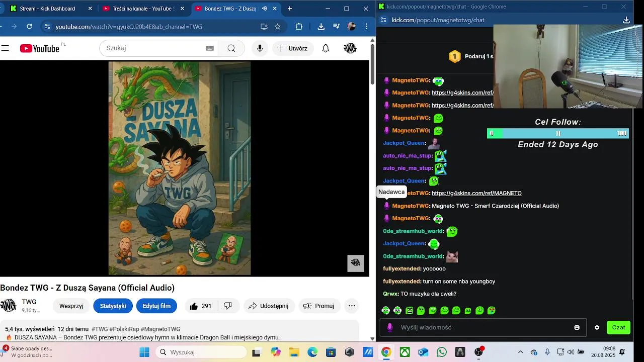Click the chat identity microphone badge in input
Viewport: 644px width, 362px height.
click(x=389, y=327)
